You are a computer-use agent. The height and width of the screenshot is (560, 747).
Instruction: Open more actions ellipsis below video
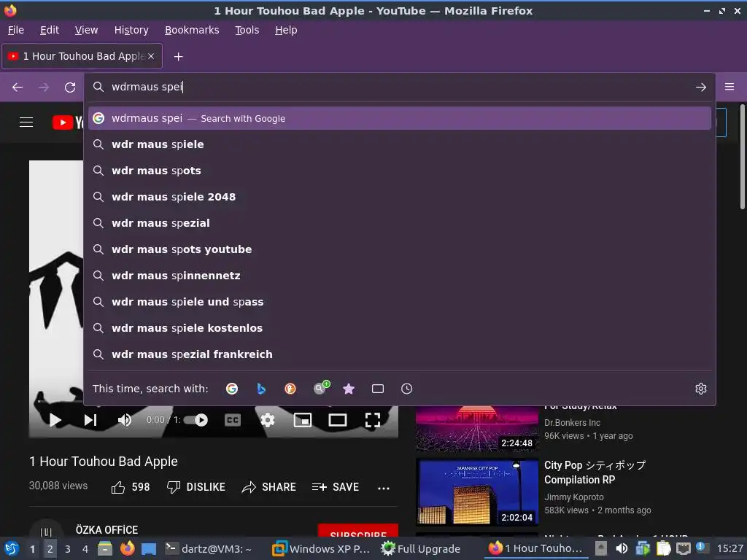[x=384, y=488]
